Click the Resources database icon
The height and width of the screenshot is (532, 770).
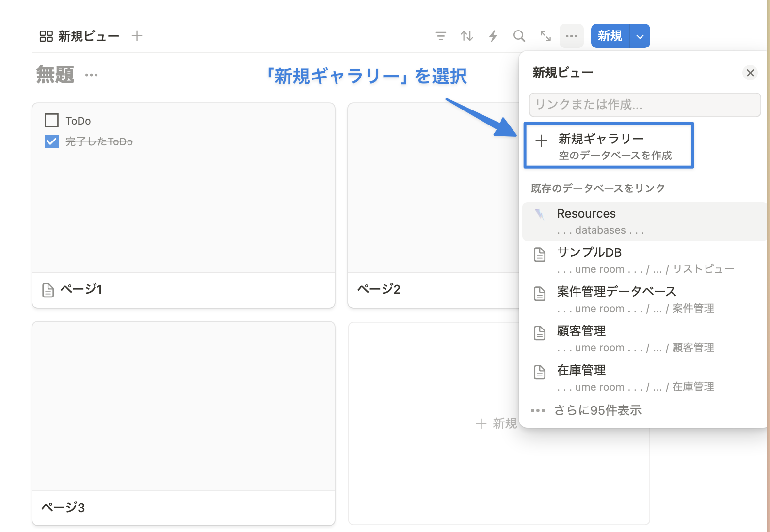540,215
